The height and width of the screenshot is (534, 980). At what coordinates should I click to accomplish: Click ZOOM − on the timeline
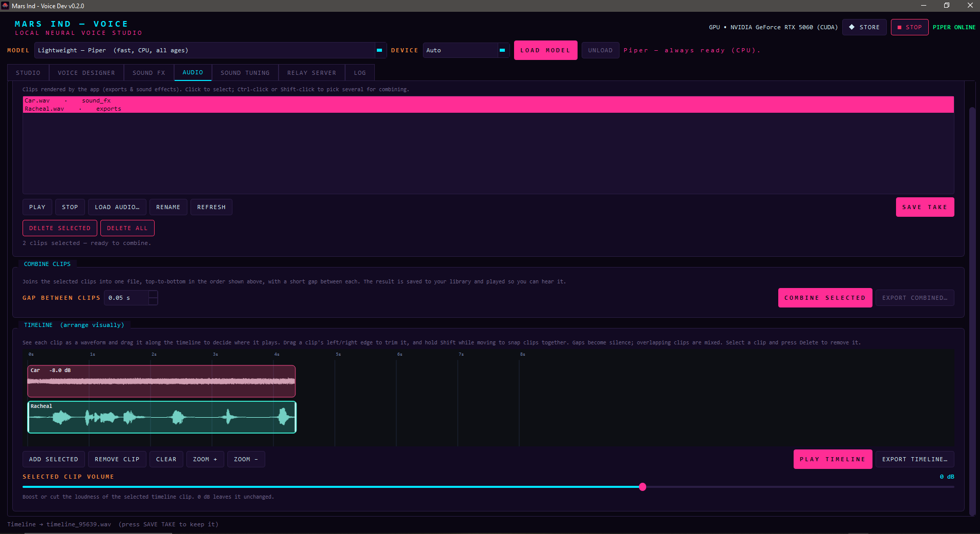tap(246, 459)
